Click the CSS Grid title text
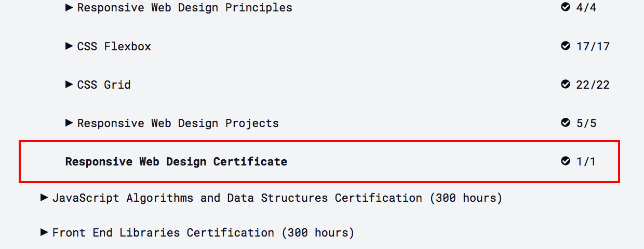644x249 pixels. pyautogui.click(x=104, y=85)
